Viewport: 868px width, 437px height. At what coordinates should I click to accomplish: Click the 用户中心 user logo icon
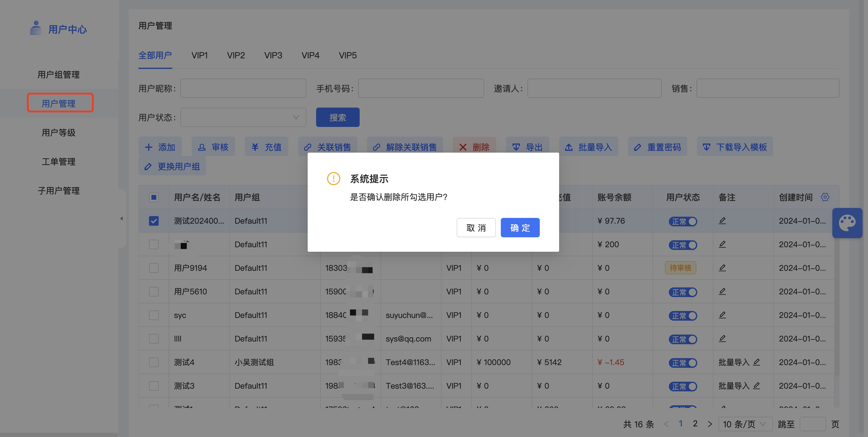click(36, 28)
